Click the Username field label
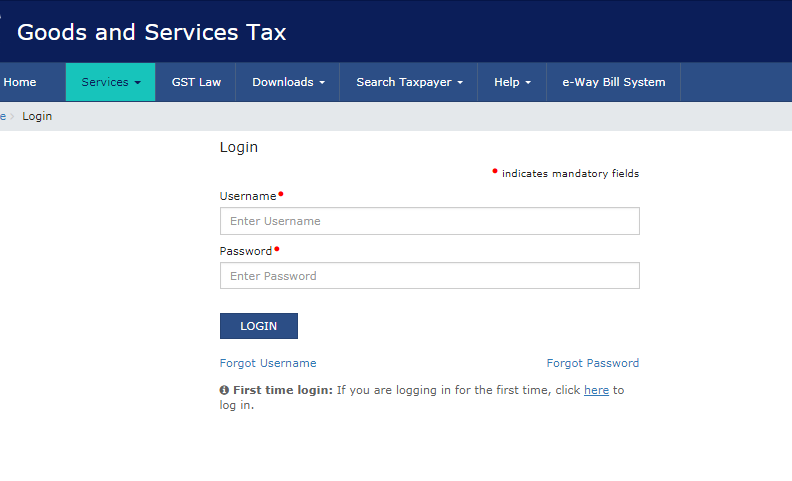This screenshot has width=792, height=481. pos(247,196)
